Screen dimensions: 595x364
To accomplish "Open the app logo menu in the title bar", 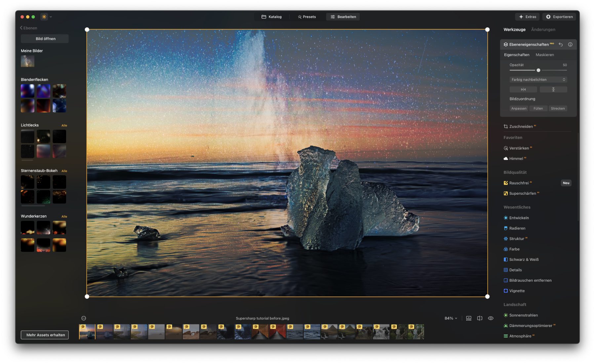I will click(x=44, y=17).
